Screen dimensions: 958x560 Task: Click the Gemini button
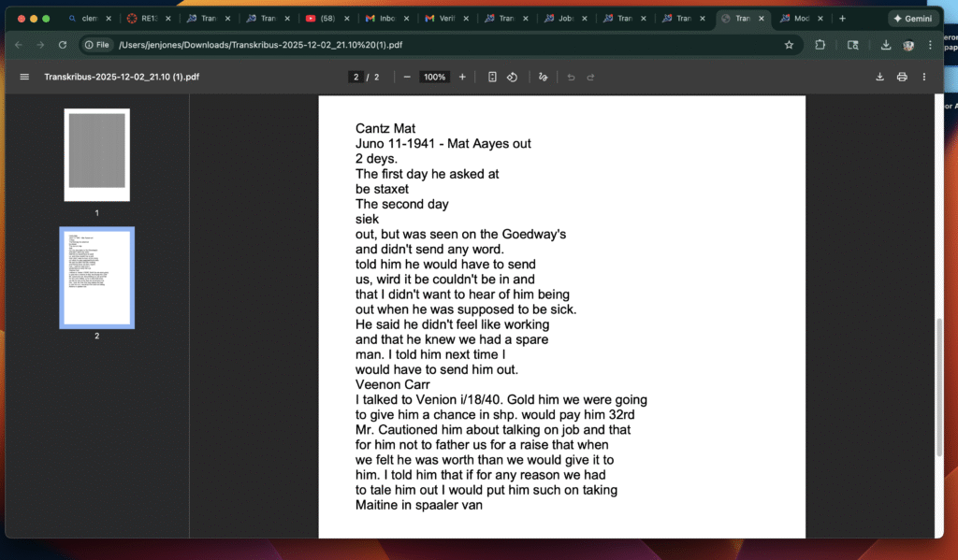(x=913, y=19)
